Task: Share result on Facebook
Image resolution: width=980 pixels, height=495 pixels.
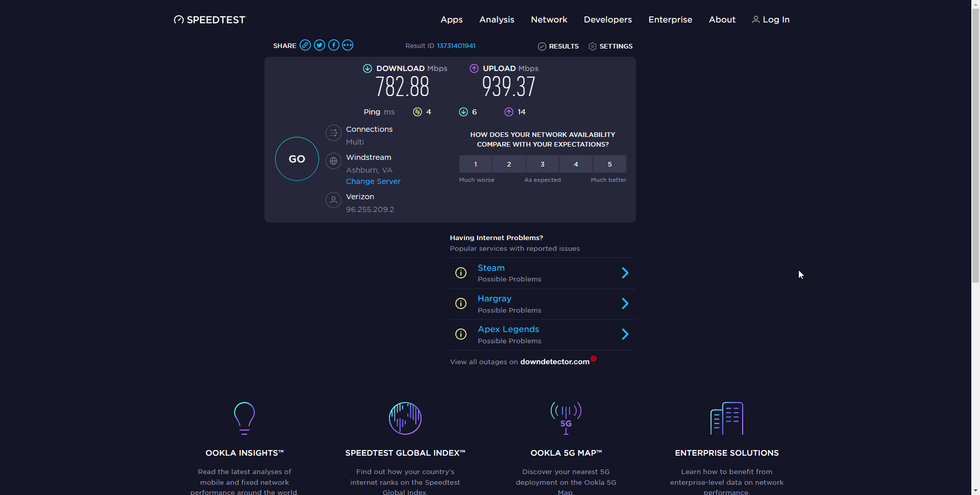Action: click(x=334, y=45)
